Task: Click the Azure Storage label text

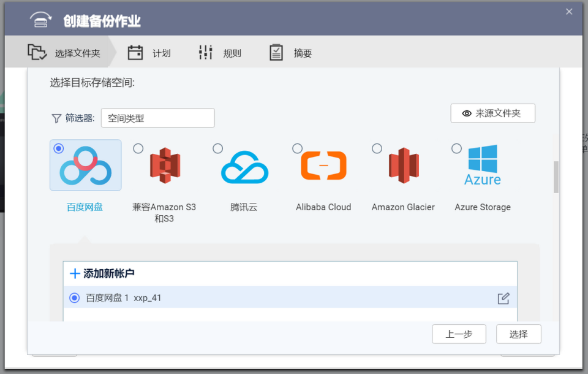Action: click(x=483, y=207)
